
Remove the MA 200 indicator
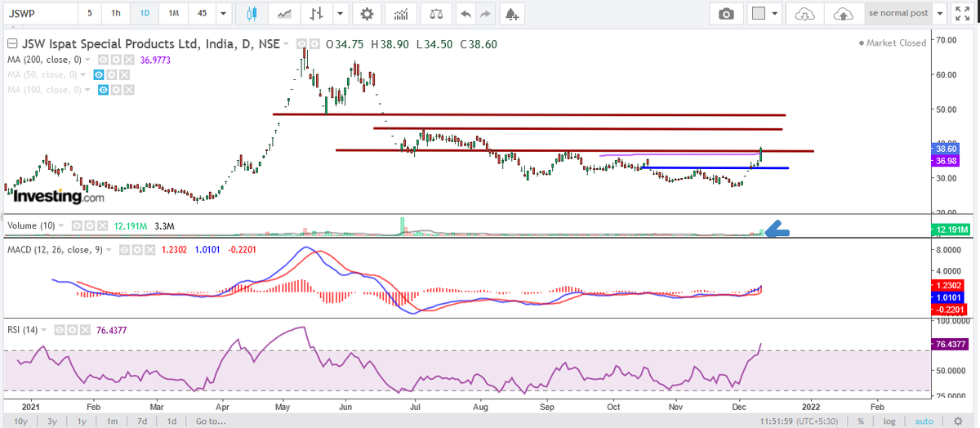coord(129,60)
